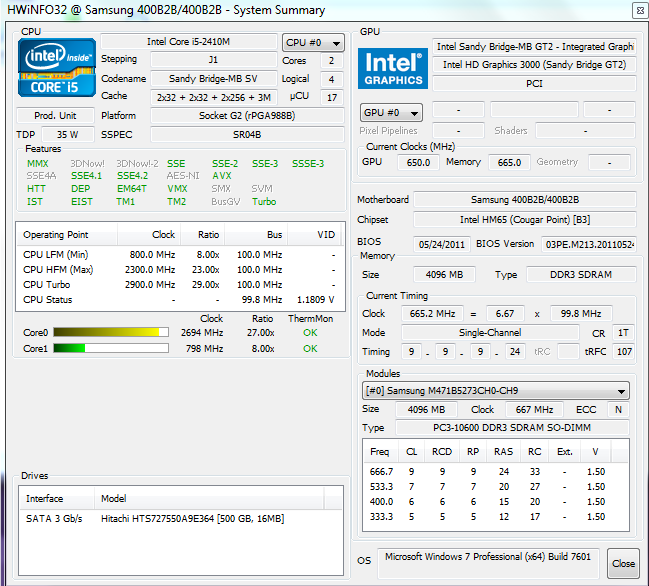Click the Turbo feature label
649x586 pixels.
click(264, 202)
